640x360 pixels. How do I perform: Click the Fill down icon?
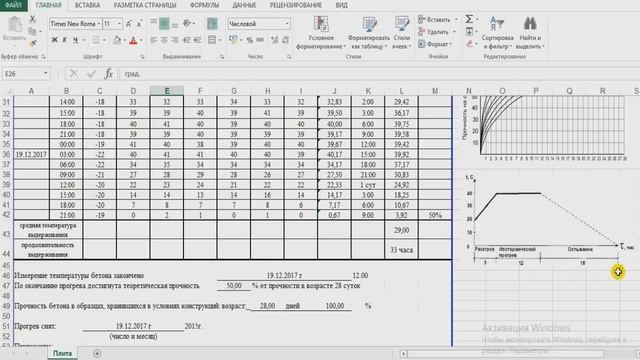coord(469,31)
